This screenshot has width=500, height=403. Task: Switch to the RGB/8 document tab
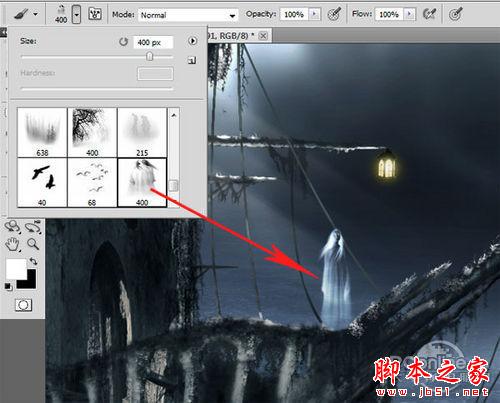point(239,35)
